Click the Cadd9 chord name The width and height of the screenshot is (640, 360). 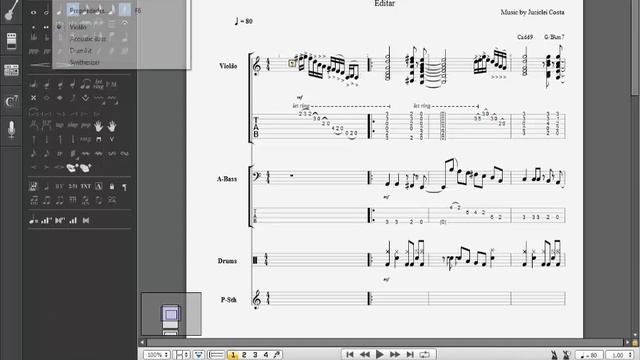coord(525,37)
